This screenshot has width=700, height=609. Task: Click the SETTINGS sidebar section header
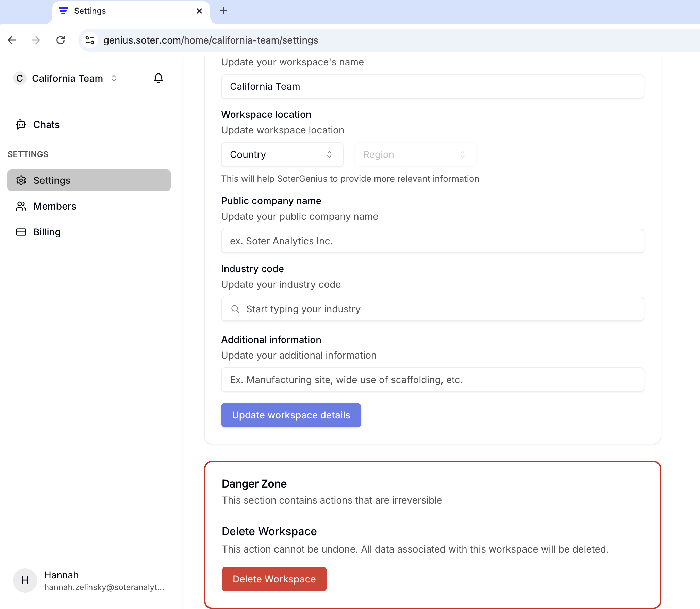point(28,154)
